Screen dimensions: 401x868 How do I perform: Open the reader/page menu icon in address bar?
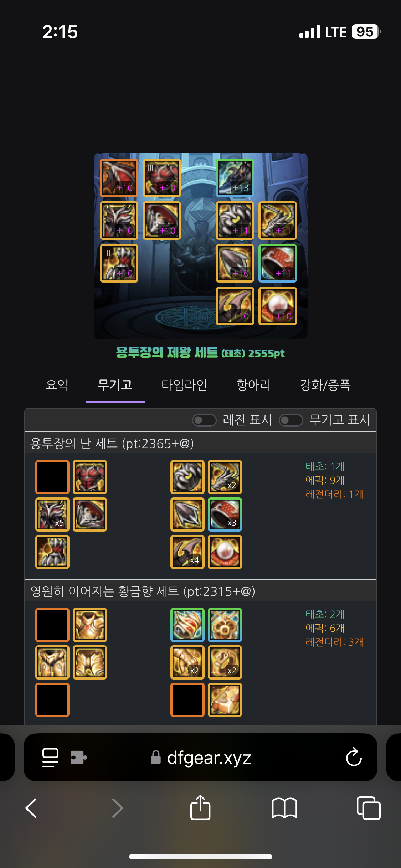[50, 757]
